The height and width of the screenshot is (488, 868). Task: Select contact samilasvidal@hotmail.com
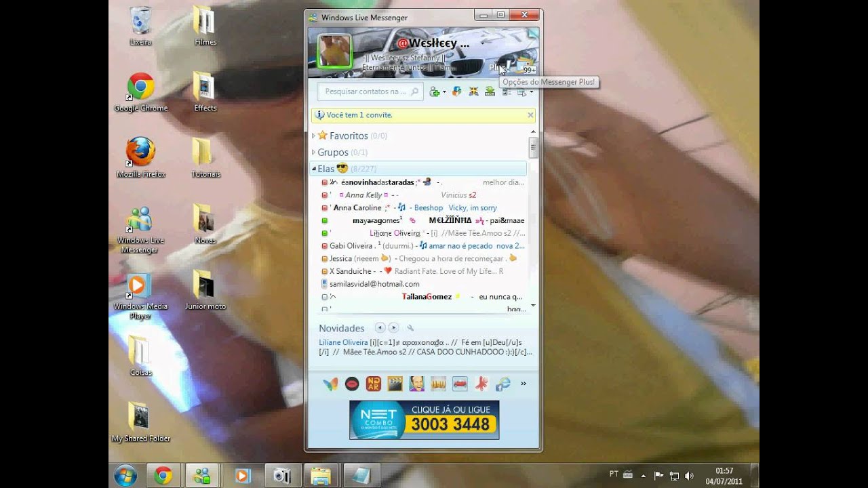[422, 284]
